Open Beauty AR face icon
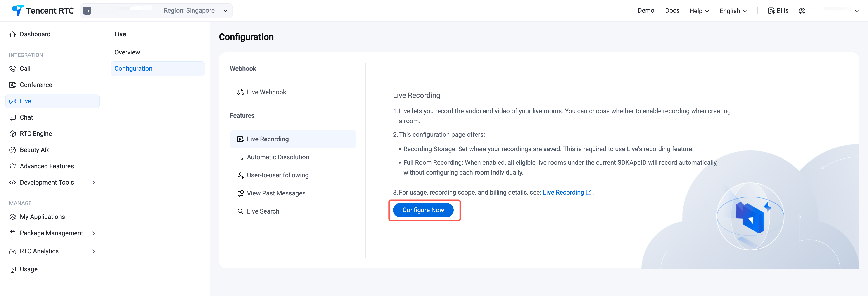The height and width of the screenshot is (296, 868). point(13,150)
